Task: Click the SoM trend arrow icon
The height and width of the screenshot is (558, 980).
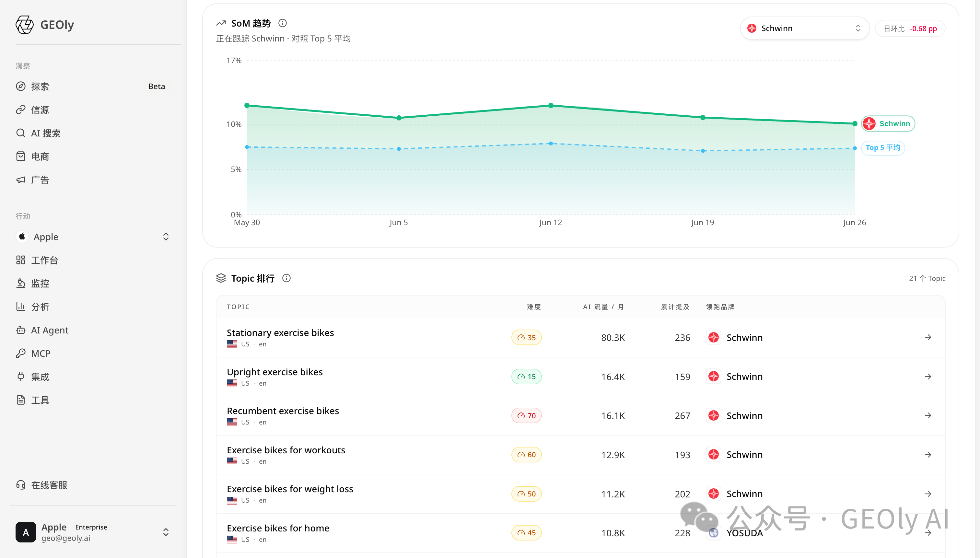Action: (221, 23)
